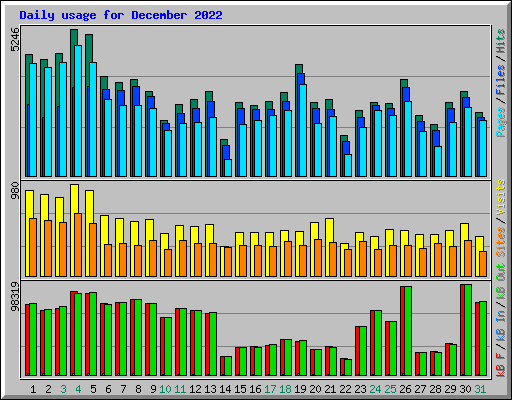This screenshot has height=400, width=512.
Task: Click day label 13 on the x-axis
Action: click(x=210, y=389)
